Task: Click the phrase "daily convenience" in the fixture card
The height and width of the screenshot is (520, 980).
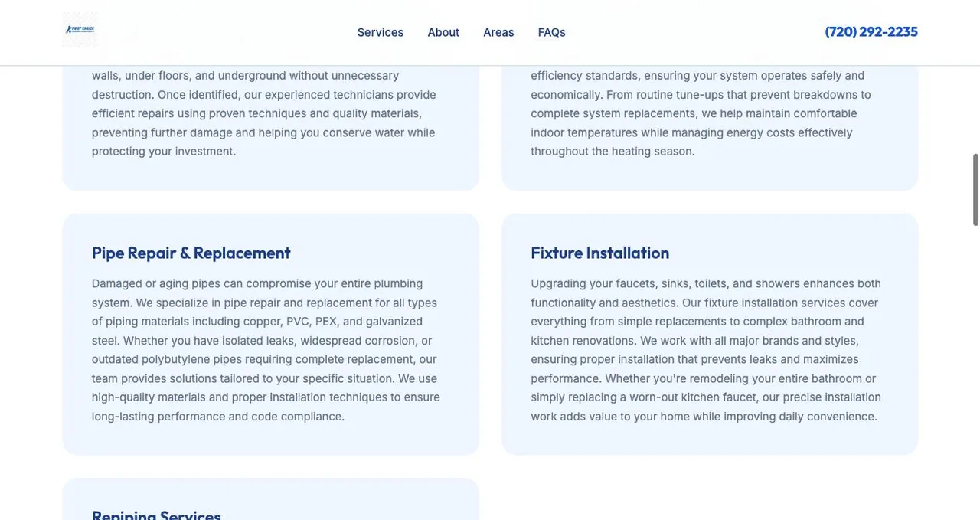Action: [828, 416]
